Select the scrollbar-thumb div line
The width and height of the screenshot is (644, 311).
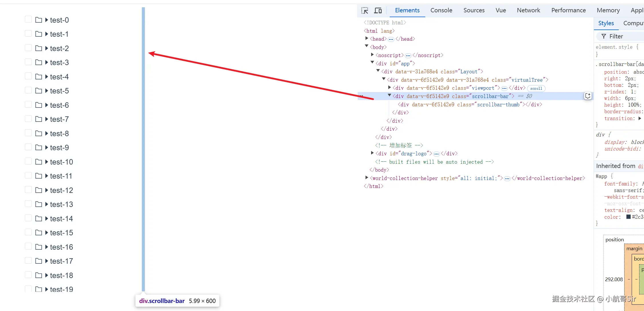[470, 105]
